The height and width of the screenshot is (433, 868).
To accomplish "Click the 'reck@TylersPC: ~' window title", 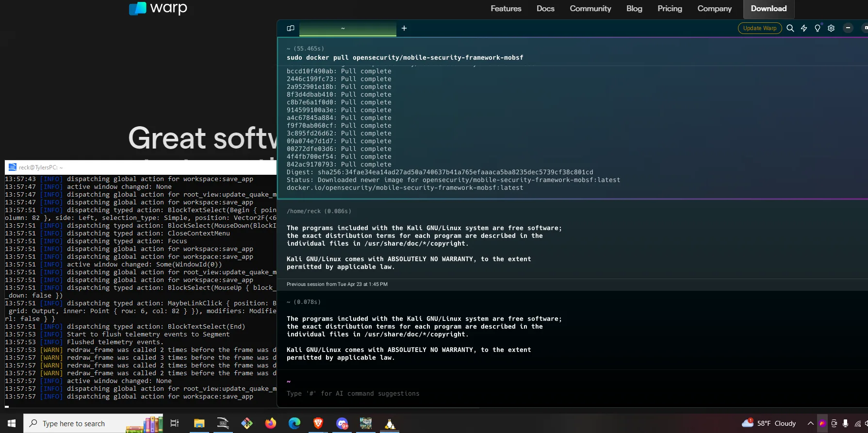I will point(41,167).
